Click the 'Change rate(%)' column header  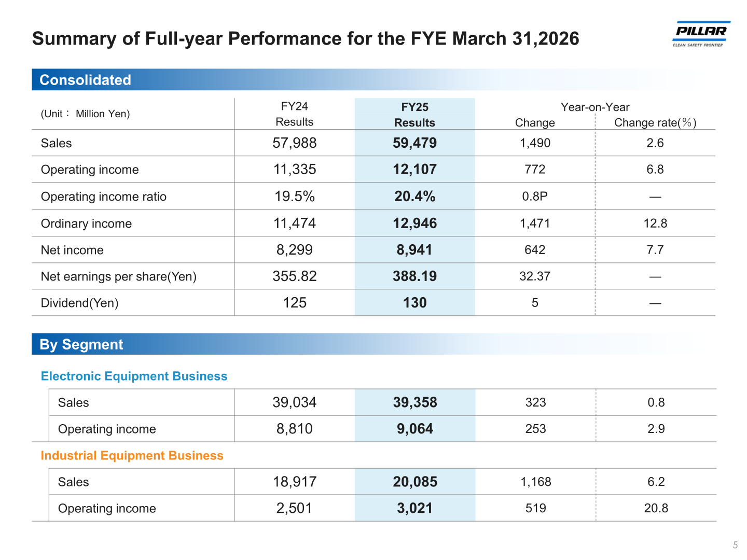tap(655, 123)
